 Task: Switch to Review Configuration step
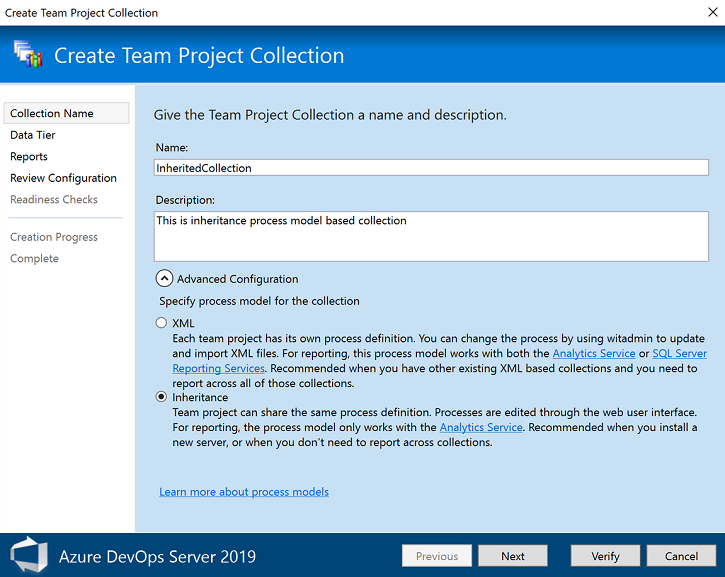click(x=63, y=178)
